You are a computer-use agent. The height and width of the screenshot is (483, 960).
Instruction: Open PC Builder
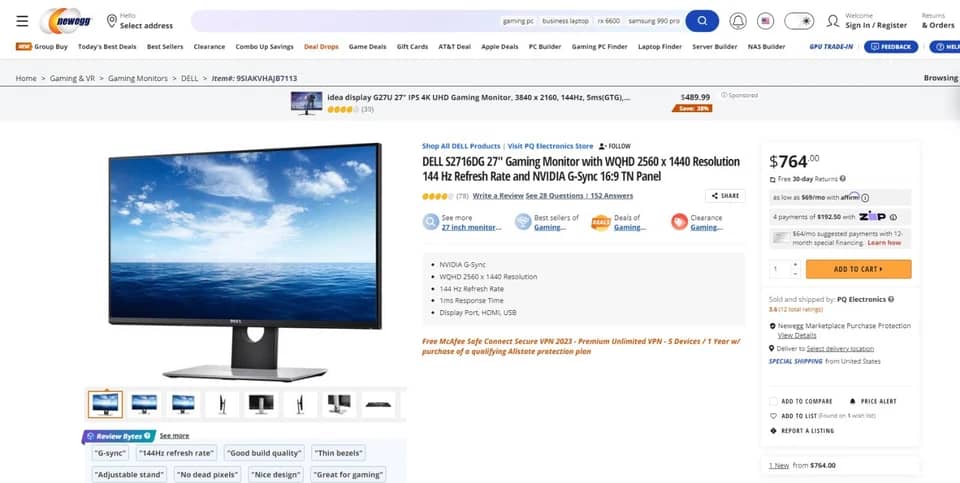pos(545,47)
